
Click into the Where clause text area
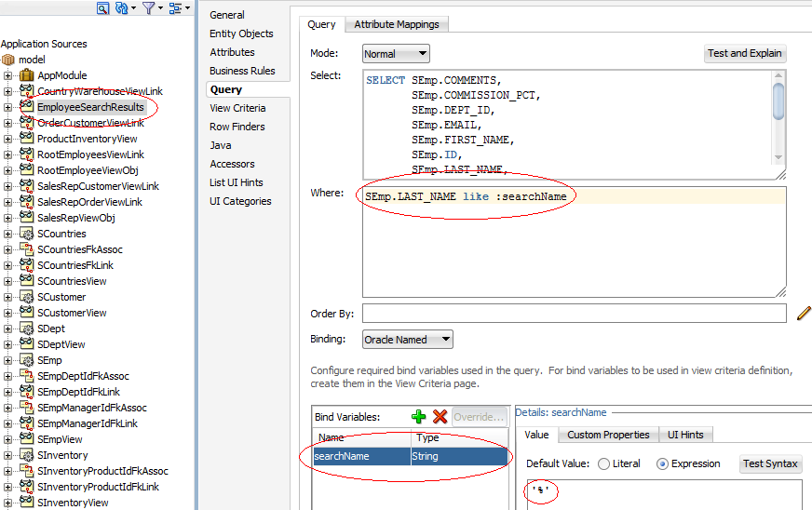575,242
